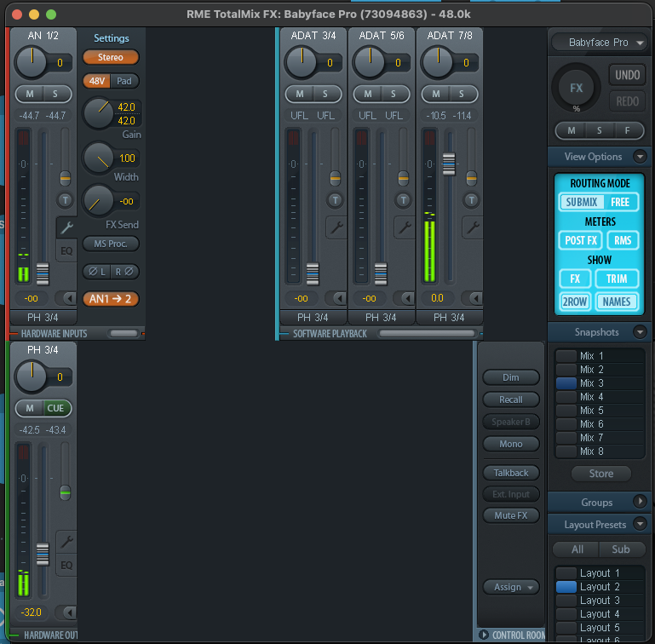Toggle the Stereo button in Settings
Viewport: 655px width, 644px height.
pos(110,57)
